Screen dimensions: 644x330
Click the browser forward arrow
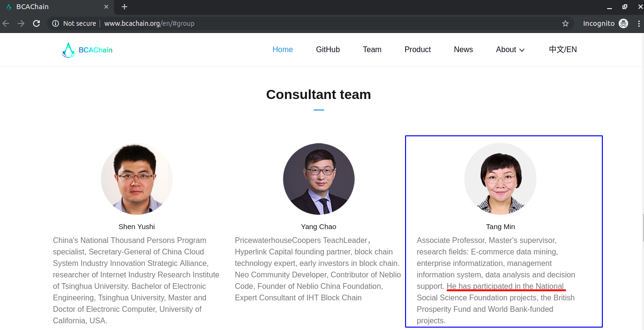click(21, 23)
